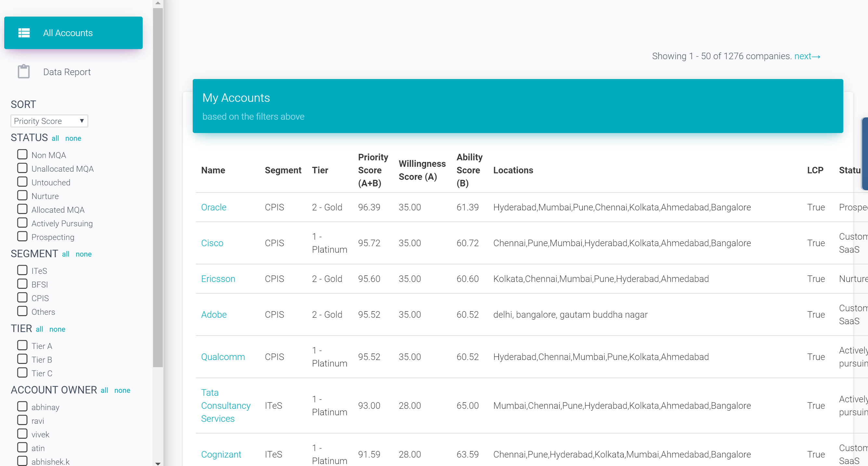Click Oracle's priority score 96.39
The height and width of the screenshot is (466, 868).
(x=369, y=207)
